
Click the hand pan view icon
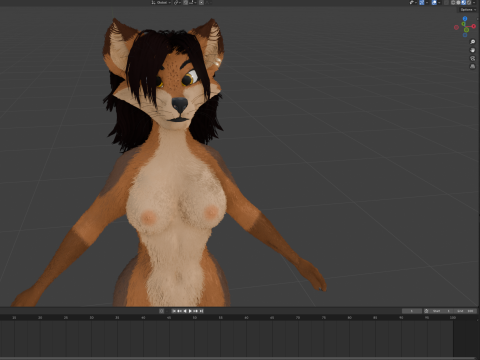pyautogui.click(x=472, y=50)
